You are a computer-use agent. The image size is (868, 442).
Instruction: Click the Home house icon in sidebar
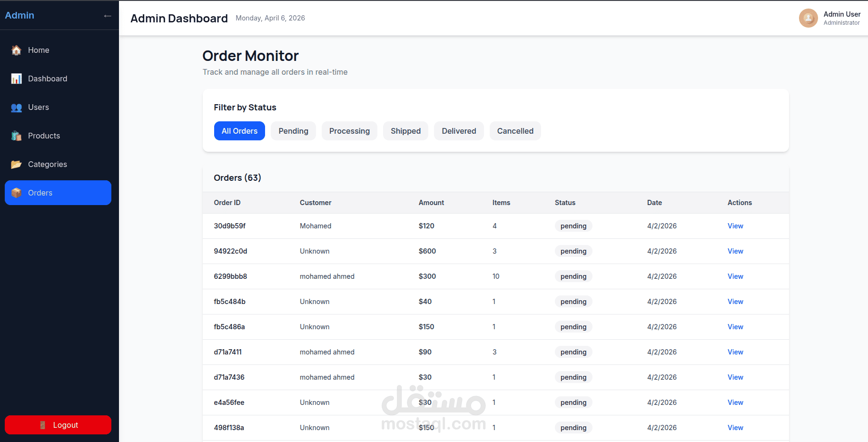[x=17, y=50]
